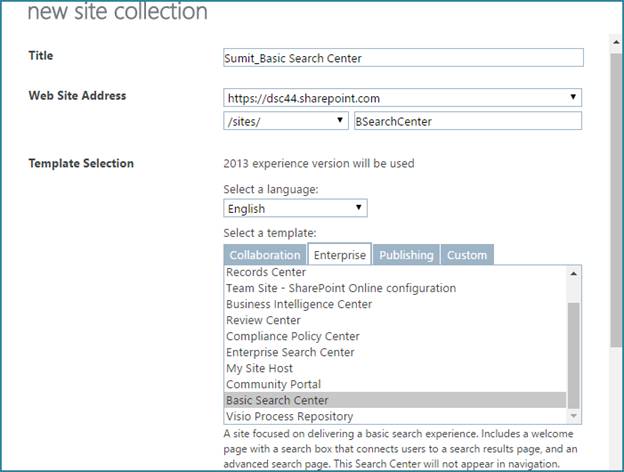Switch to the Publishing template tab

(406, 255)
